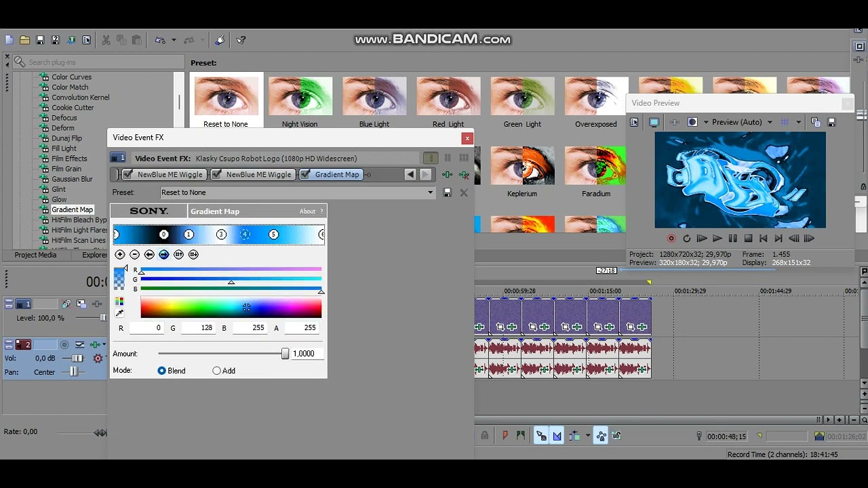The height and width of the screenshot is (488, 868).
Task: Select the Add mode radio button
Action: tap(216, 371)
